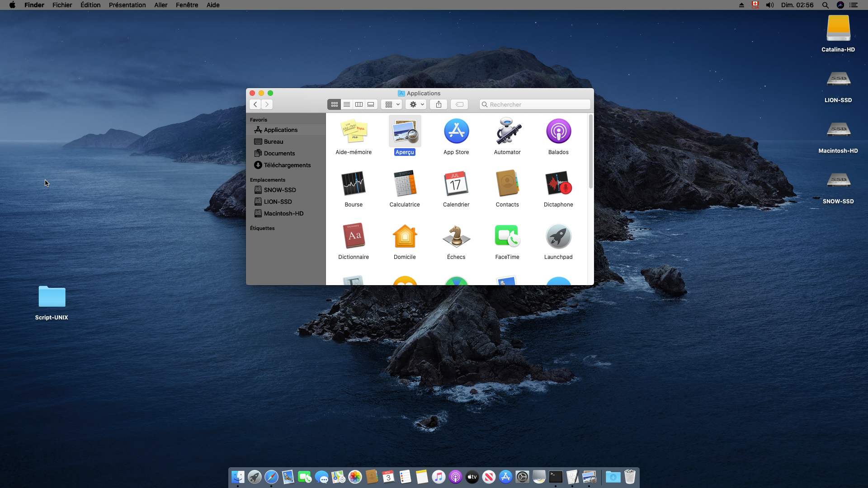Open the Trash in the Dock

tap(630, 477)
